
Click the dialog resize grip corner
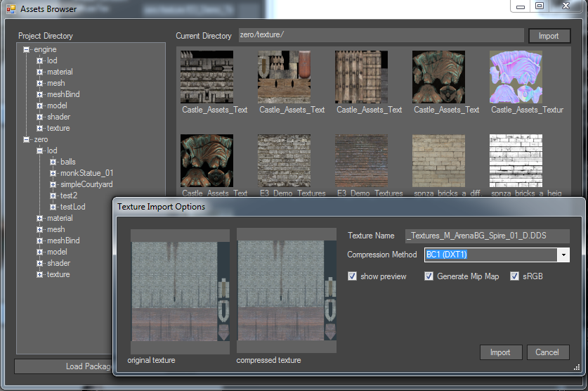point(577,368)
